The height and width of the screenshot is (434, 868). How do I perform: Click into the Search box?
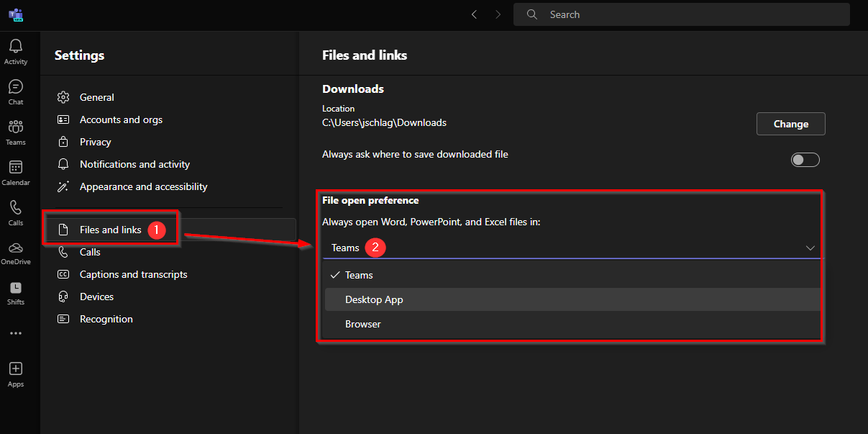(x=681, y=14)
